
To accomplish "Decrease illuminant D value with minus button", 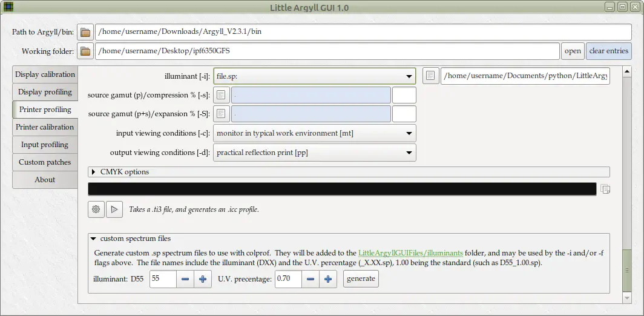I will tap(185, 279).
